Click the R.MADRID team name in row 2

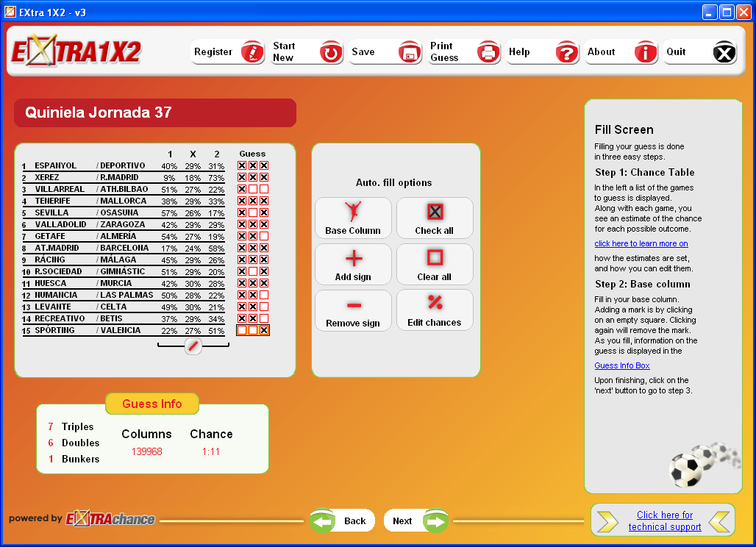119,177
